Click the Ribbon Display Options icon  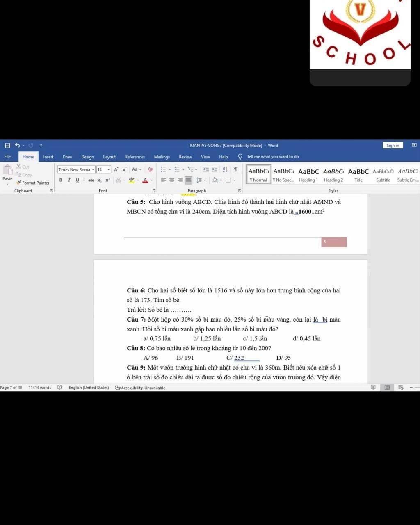[x=414, y=145]
